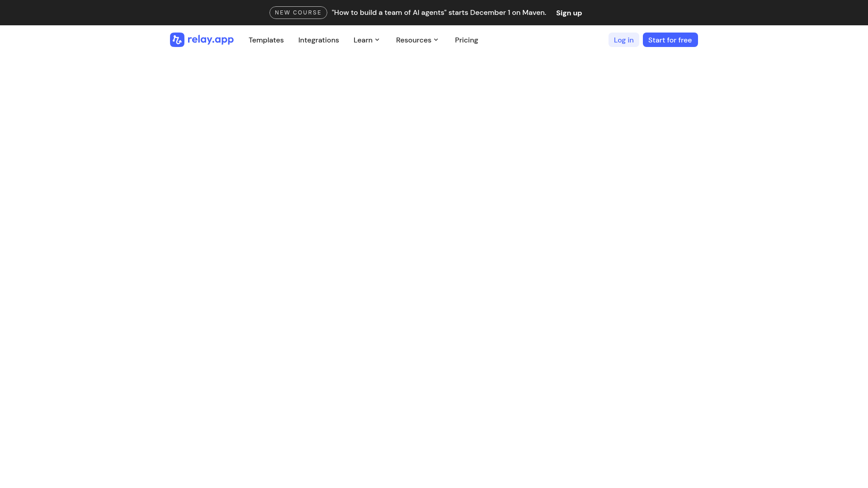Screen dimensions: 868x488
Task: Click the NEW COURSE badge
Action: click(298, 12)
